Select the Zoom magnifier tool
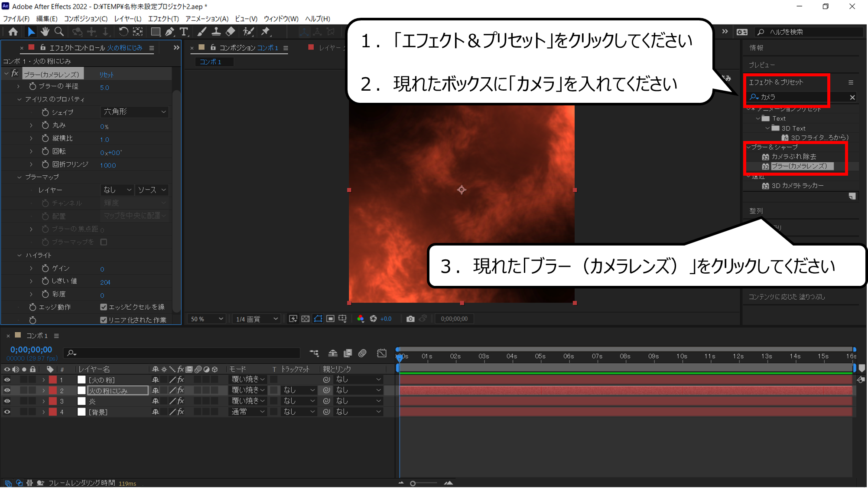 (x=59, y=32)
